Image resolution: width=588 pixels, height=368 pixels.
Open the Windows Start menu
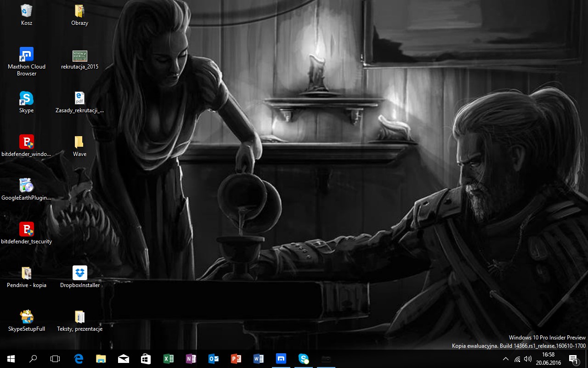[x=11, y=359]
